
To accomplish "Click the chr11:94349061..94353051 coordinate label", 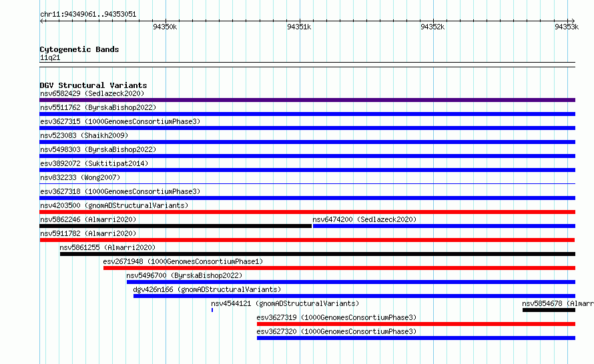I will (x=88, y=15).
